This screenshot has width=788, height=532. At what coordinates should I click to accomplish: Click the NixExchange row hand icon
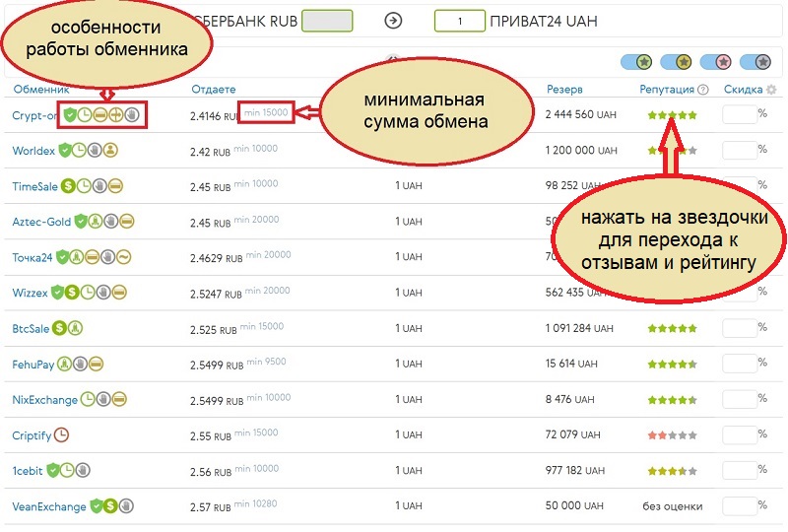pyautogui.click(x=103, y=399)
